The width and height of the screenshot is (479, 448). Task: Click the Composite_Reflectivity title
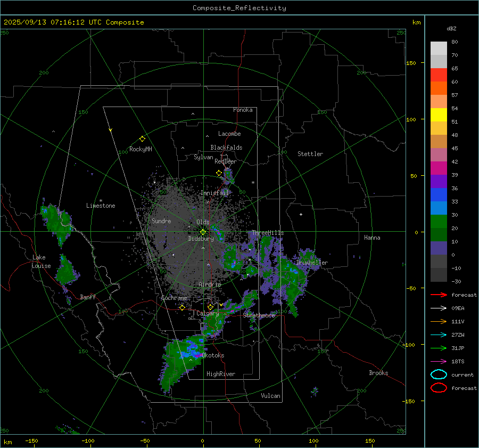point(239,8)
